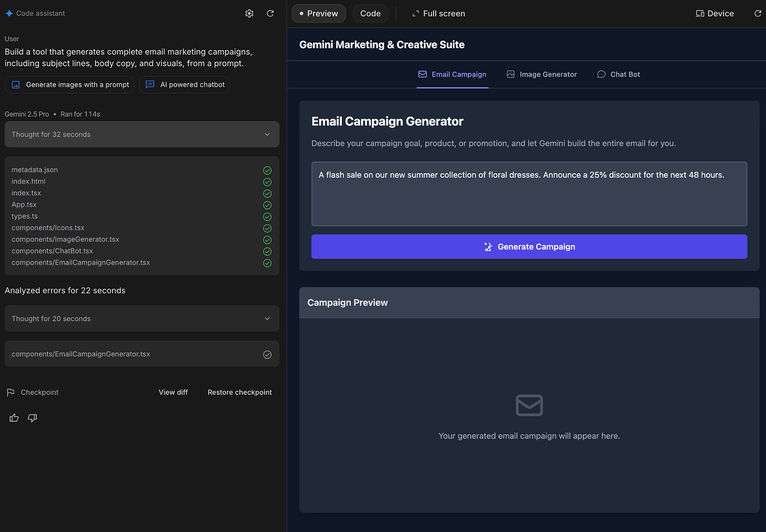Screen dimensions: 766x532
Task: Click the chatbot icon on the AI powered chatbot chip
Action: point(150,85)
